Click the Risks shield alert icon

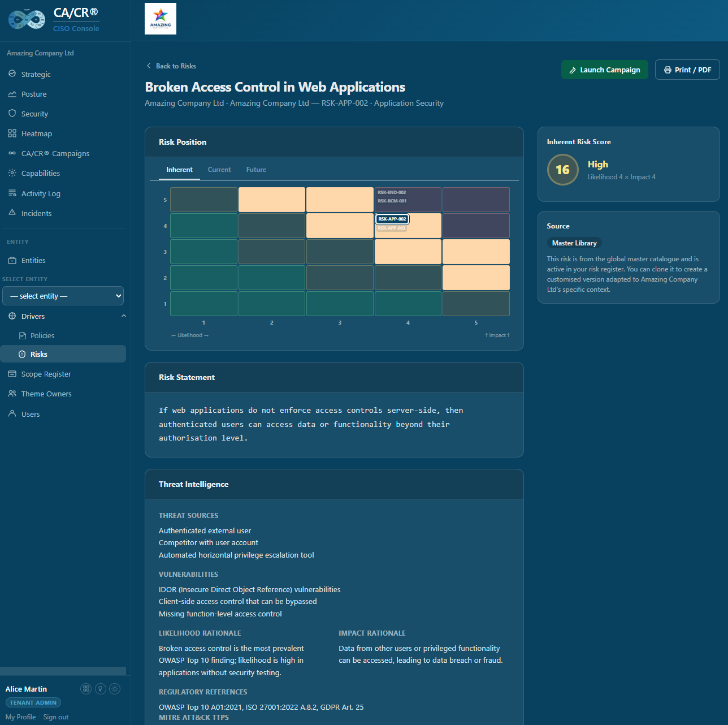click(23, 354)
